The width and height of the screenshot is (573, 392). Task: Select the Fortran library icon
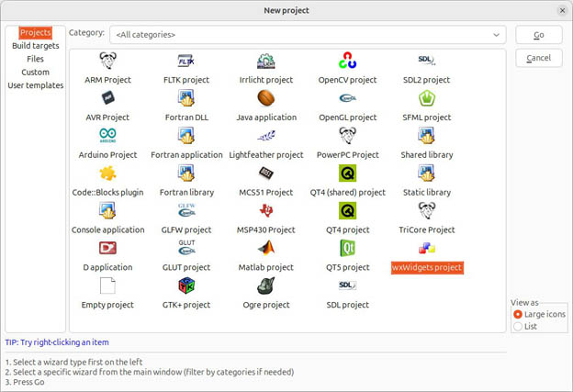[x=186, y=174]
